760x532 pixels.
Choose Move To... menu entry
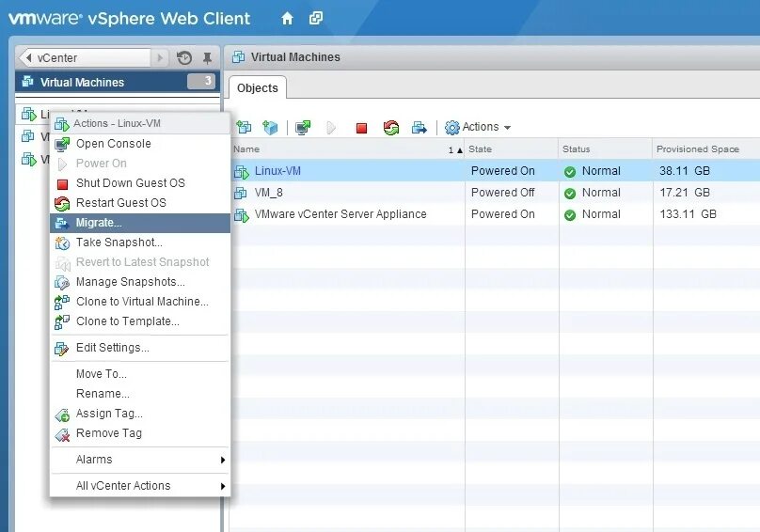coord(139,374)
